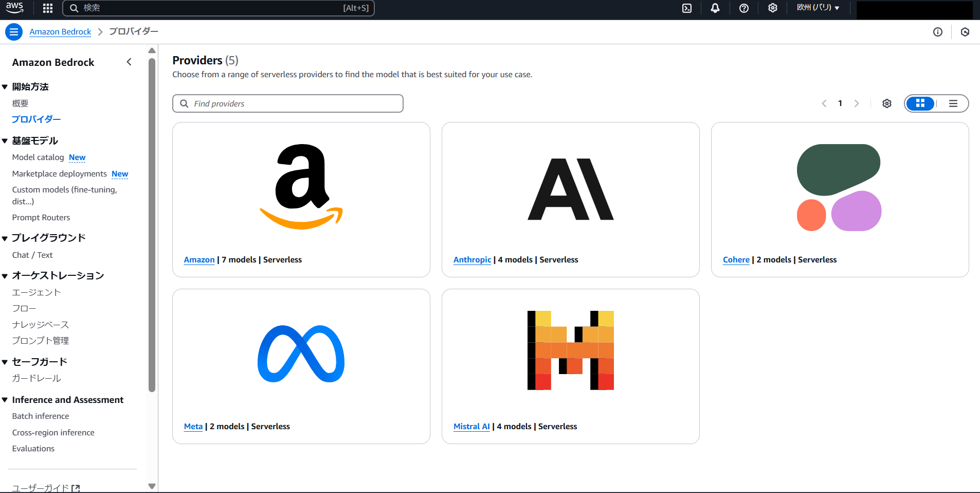Open エージェント sidebar item
This screenshot has width=980, height=493.
coord(37,292)
